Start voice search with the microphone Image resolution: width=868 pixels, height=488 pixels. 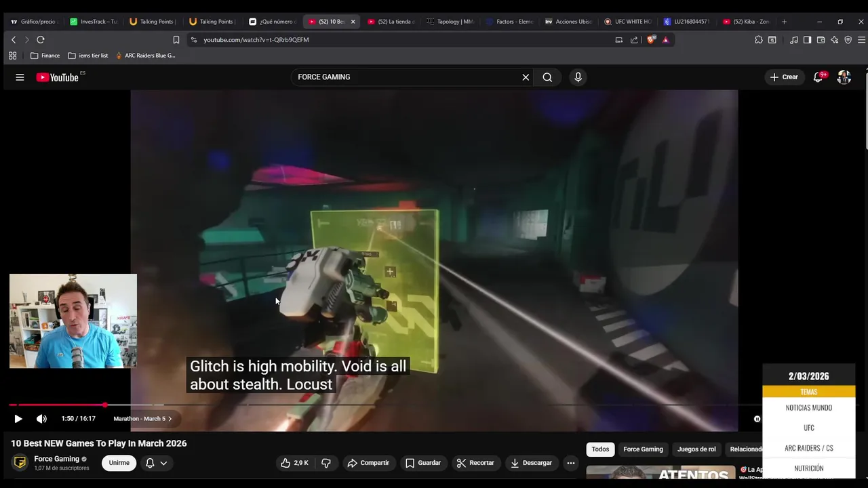coord(578,77)
